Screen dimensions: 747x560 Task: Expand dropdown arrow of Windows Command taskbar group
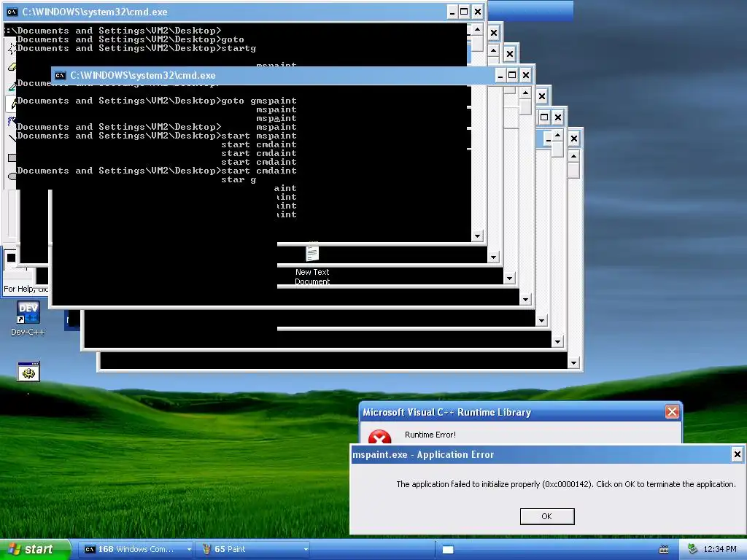click(x=189, y=550)
